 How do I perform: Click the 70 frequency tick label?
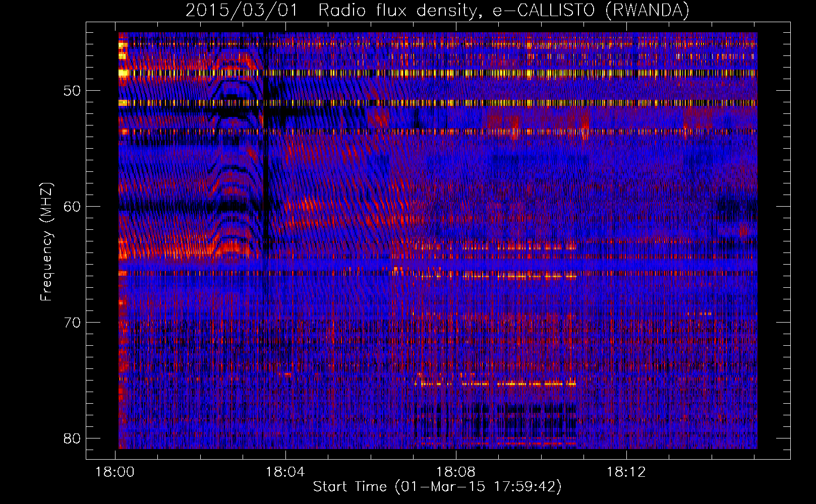[73, 323]
